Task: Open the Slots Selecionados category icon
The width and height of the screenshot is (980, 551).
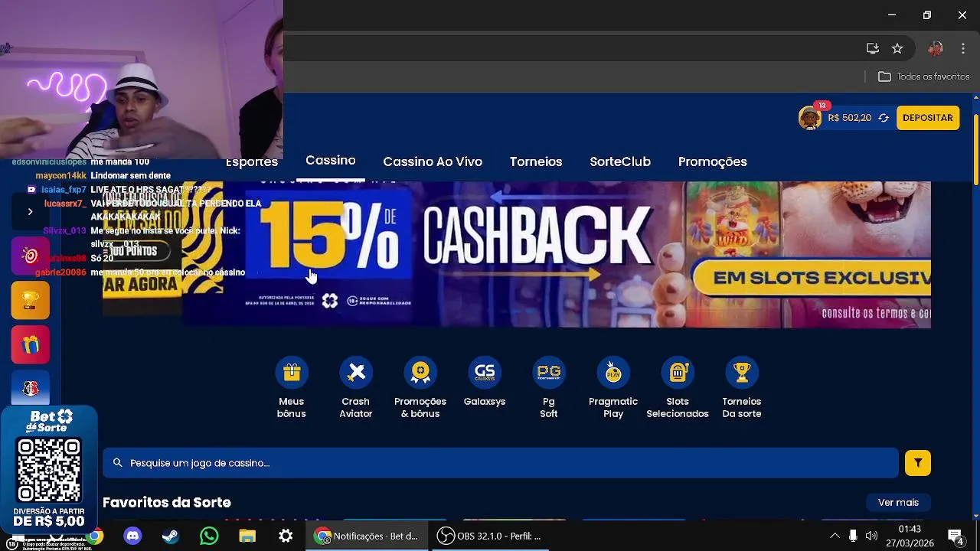Action: [x=677, y=373]
